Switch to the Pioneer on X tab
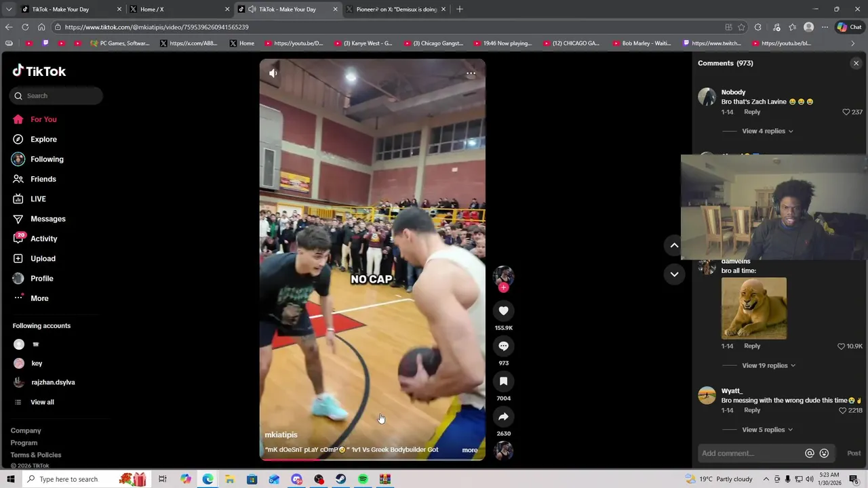The image size is (868, 488). [395, 9]
